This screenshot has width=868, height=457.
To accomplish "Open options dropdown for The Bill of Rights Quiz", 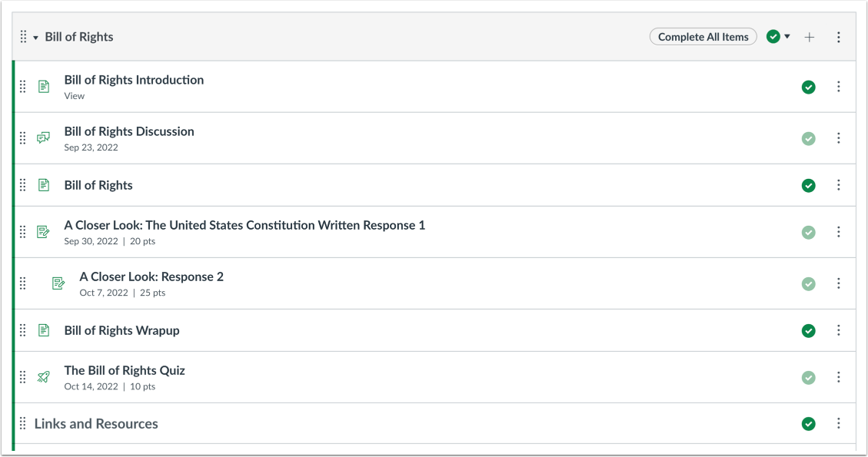I will point(838,377).
